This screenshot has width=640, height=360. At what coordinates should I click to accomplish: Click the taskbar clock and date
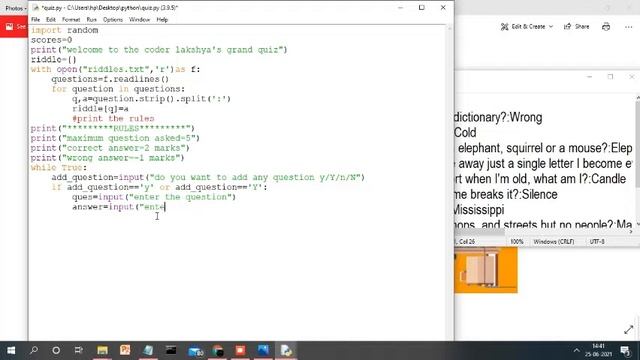click(598, 350)
